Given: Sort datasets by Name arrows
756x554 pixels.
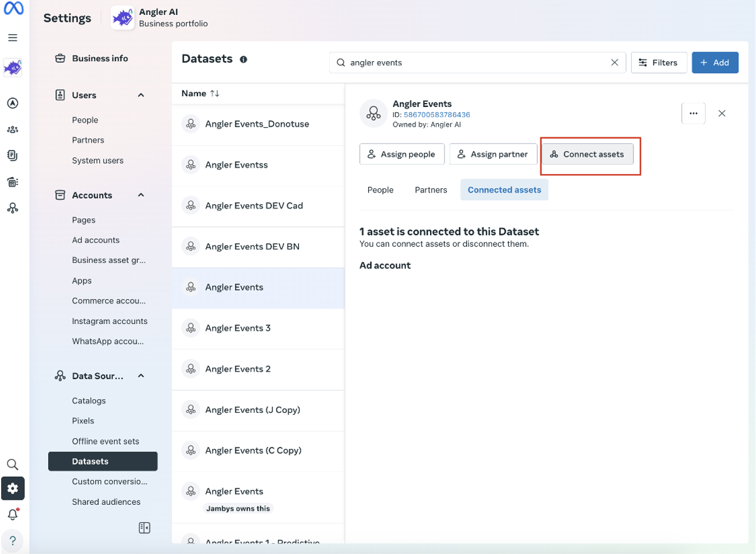Looking at the screenshot, I should (215, 93).
